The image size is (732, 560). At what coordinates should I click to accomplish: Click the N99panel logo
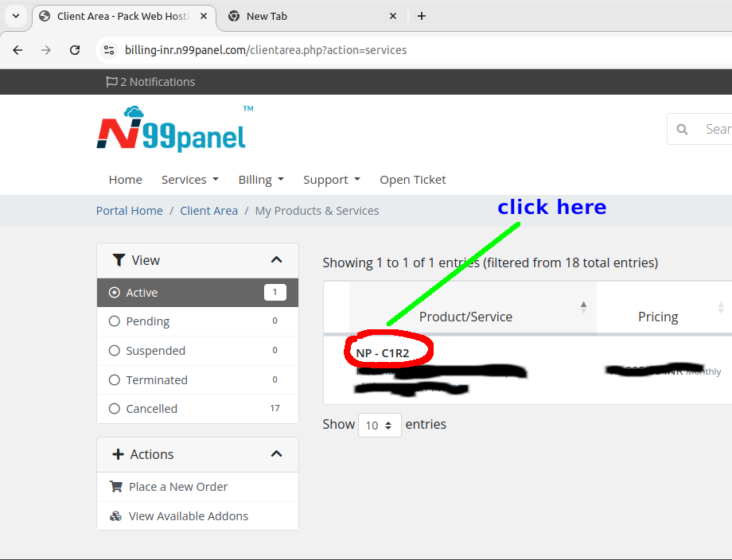coord(171,130)
